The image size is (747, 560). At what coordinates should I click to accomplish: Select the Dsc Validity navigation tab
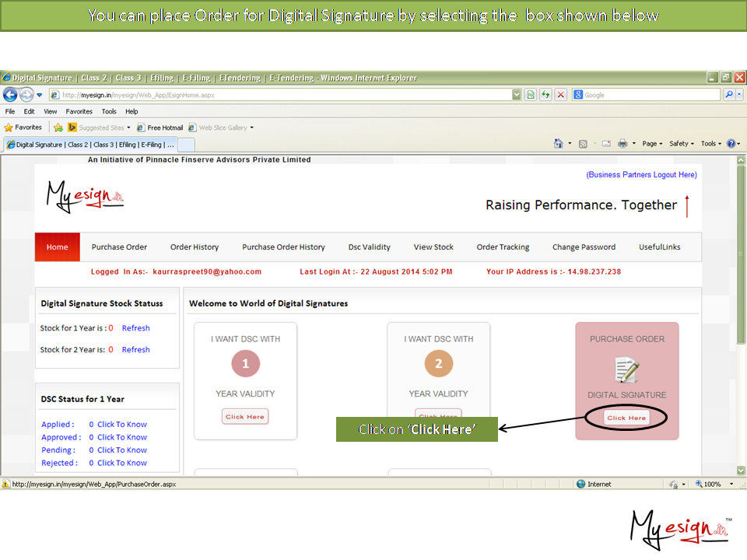pyautogui.click(x=369, y=247)
